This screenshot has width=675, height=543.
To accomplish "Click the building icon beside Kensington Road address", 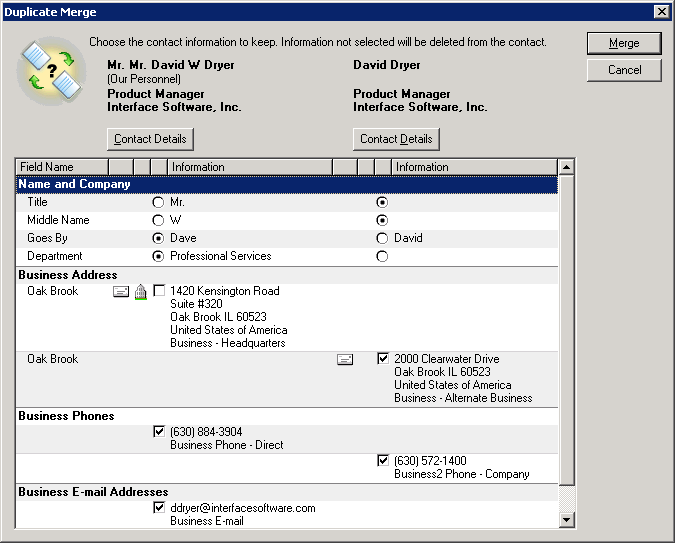I will coord(140,291).
